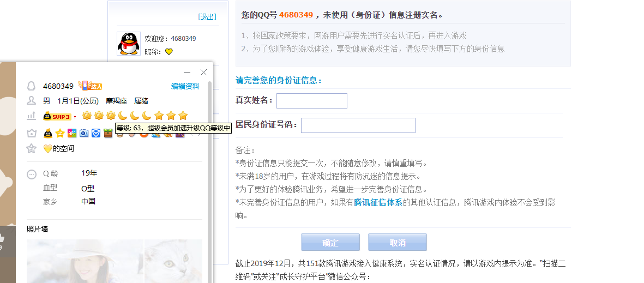Click the 1月1日(公历) birthday text

click(78, 101)
